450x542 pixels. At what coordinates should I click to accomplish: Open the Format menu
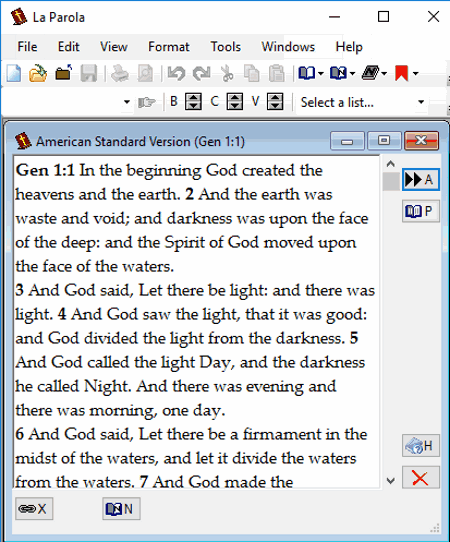click(169, 47)
